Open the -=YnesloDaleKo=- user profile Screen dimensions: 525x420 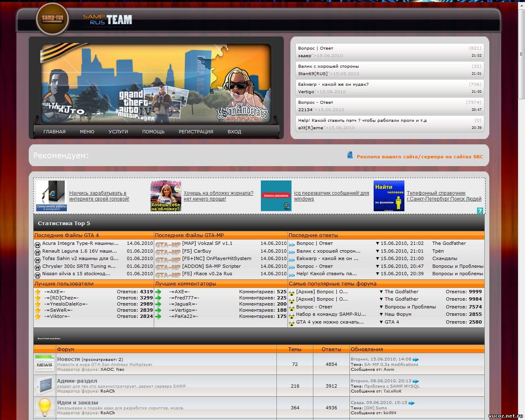point(66,304)
